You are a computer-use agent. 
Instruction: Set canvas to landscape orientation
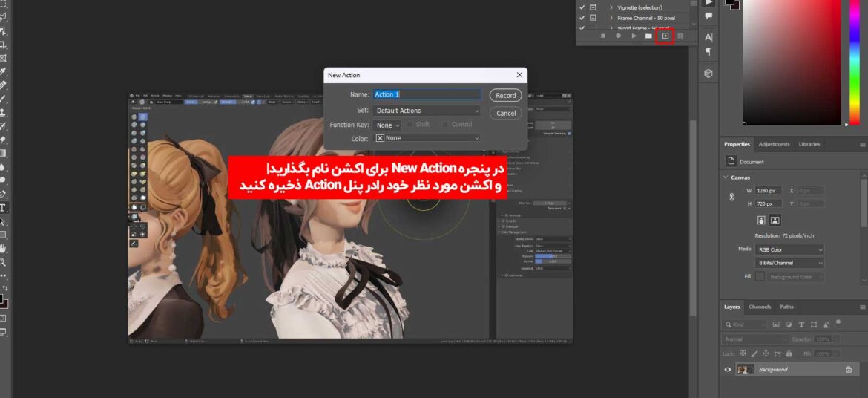[x=775, y=220]
